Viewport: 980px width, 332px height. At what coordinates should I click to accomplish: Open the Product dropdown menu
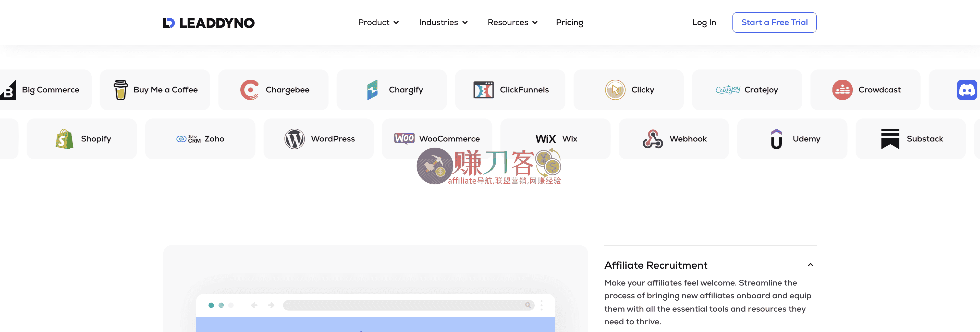(378, 22)
